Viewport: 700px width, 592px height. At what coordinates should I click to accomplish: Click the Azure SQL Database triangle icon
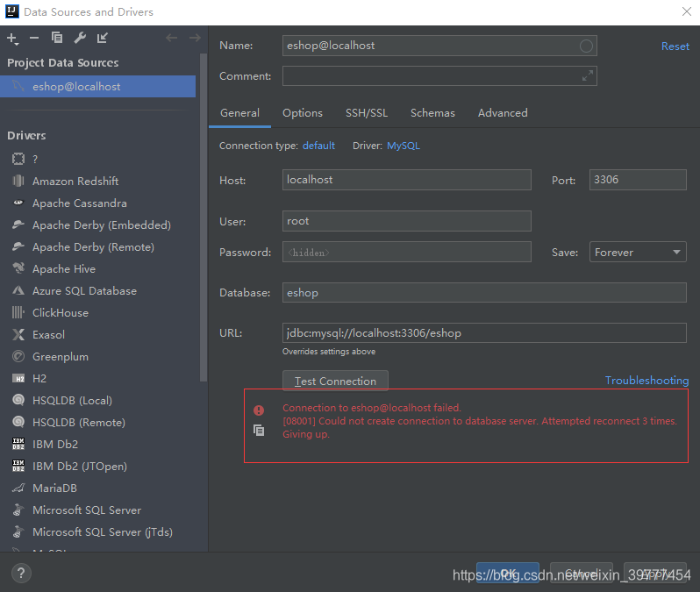point(18,290)
